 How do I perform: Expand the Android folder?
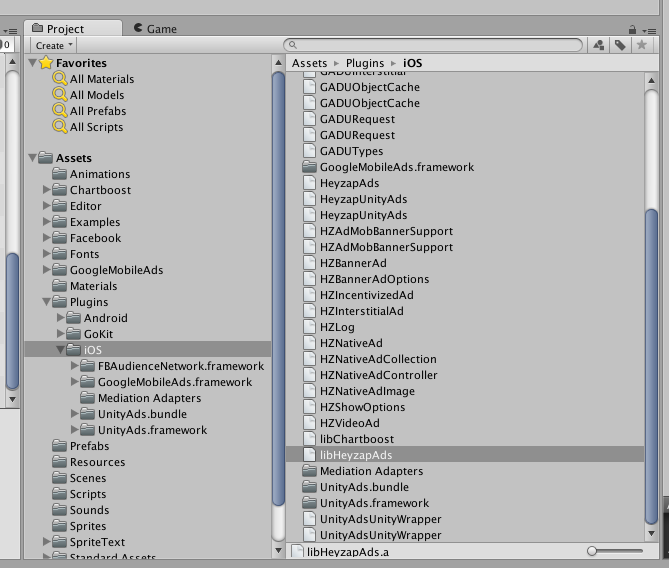pos(61,318)
